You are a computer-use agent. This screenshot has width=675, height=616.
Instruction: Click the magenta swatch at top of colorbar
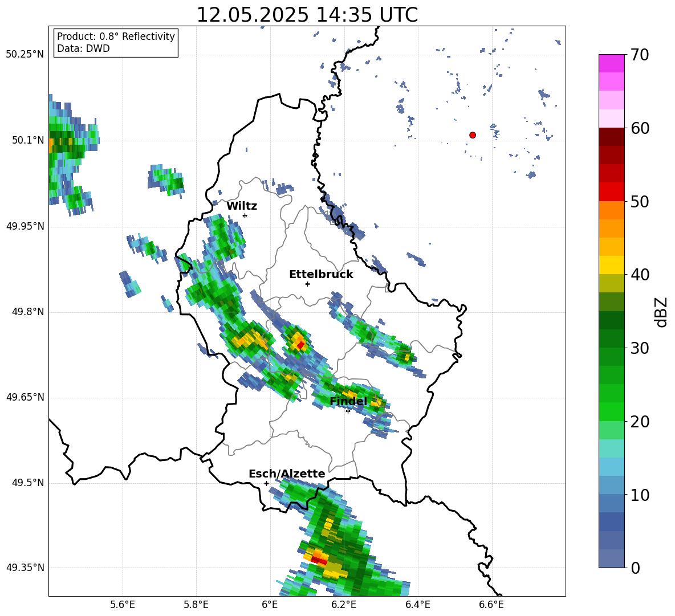pos(611,64)
